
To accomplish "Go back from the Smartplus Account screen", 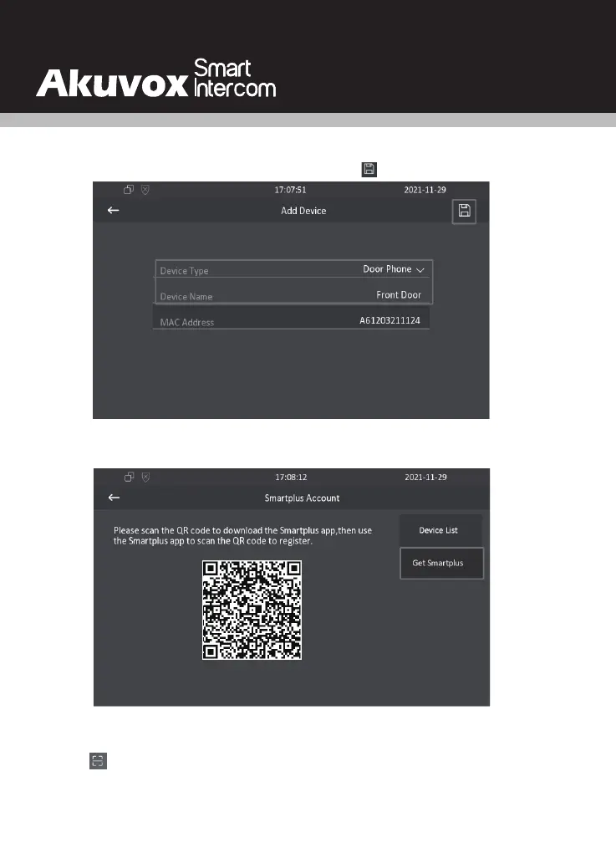I will (x=114, y=498).
